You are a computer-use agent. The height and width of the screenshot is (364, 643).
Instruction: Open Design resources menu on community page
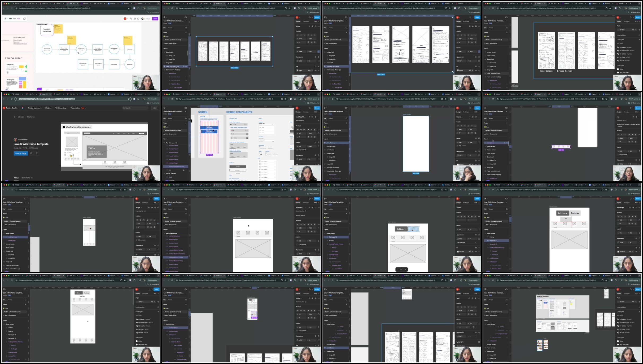[x=35, y=108]
